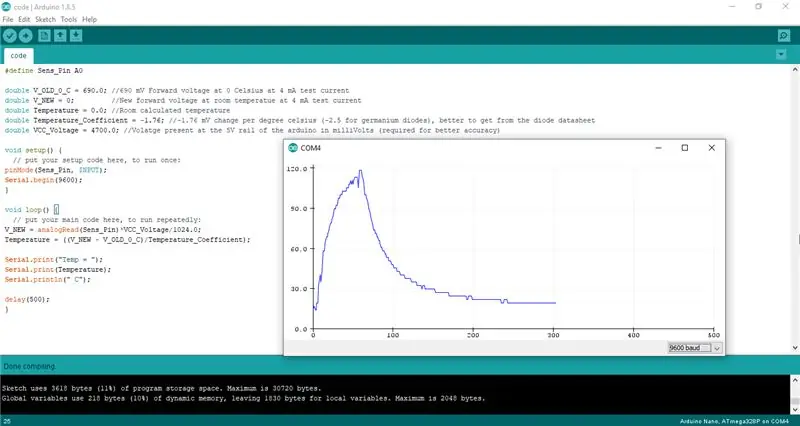
Task: Open the Help menu
Action: [x=89, y=19]
